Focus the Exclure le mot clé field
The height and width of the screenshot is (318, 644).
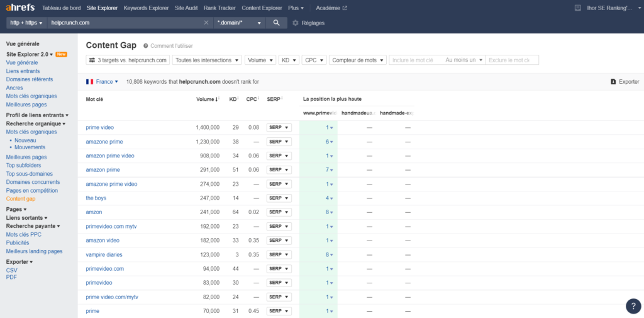pyautogui.click(x=512, y=60)
